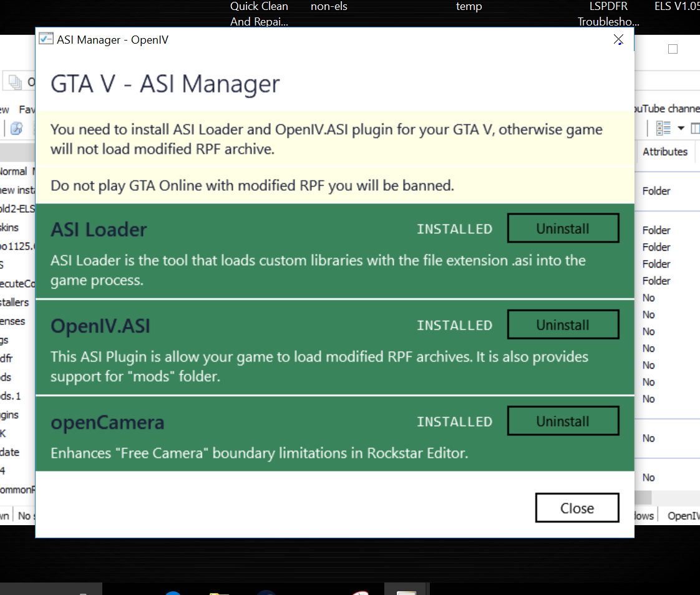Uninstall the OpenIV.ASI plugin
This screenshot has height=595, width=700.
tap(563, 325)
